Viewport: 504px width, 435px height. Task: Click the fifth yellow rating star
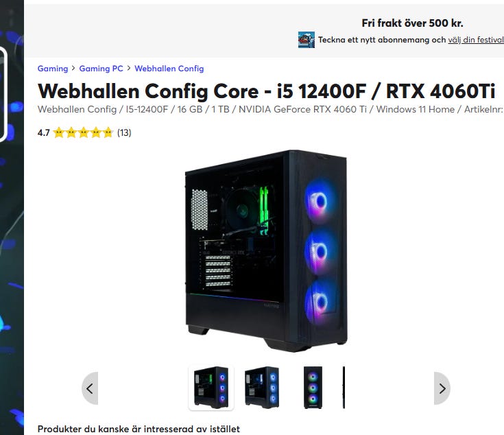point(108,132)
